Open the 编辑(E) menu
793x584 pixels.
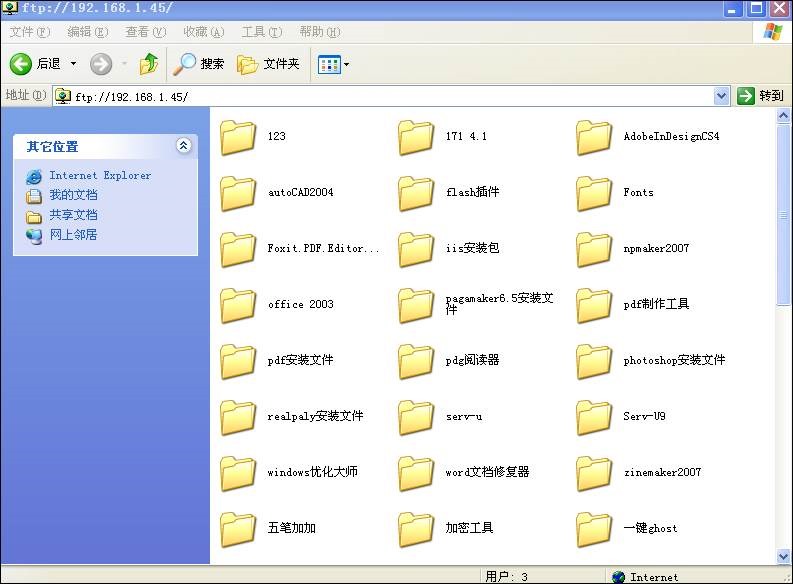click(x=87, y=32)
